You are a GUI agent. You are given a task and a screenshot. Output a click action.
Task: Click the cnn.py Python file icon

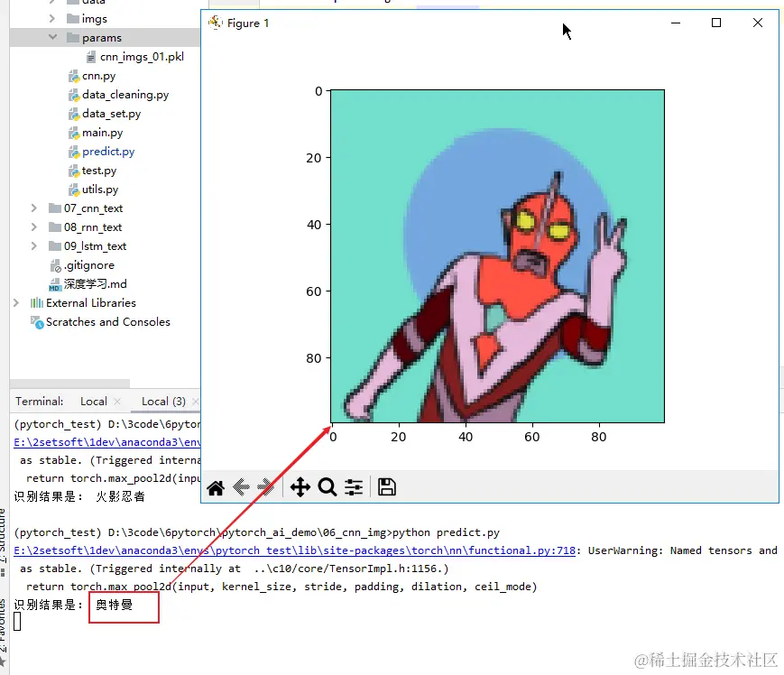pyautogui.click(x=74, y=76)
